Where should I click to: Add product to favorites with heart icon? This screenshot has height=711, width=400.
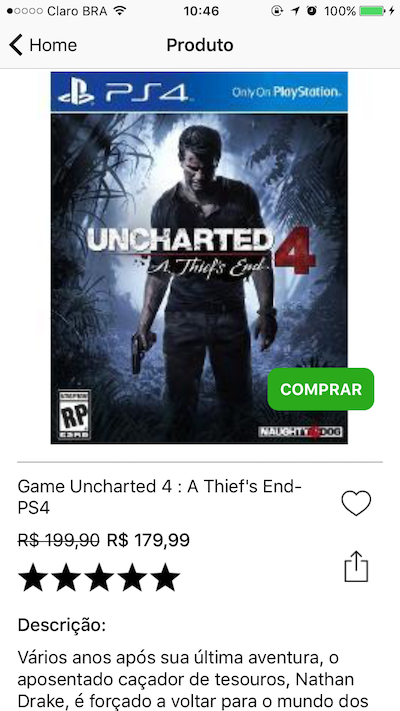(x=356, y=503)
